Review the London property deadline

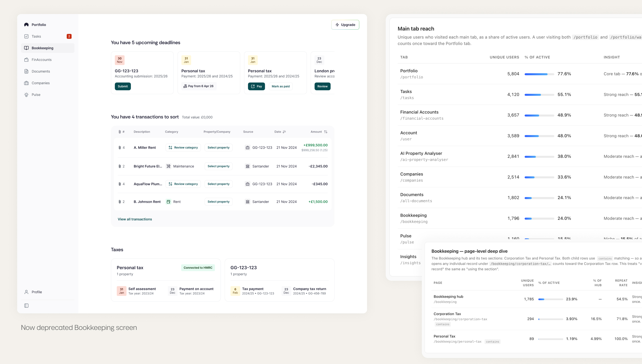click(x=323, y=86)
